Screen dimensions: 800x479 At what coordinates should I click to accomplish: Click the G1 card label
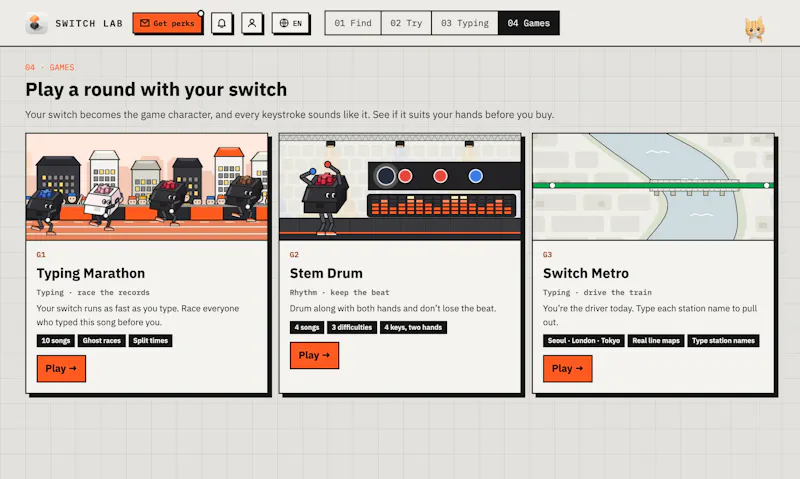click(x=41, y=255)
